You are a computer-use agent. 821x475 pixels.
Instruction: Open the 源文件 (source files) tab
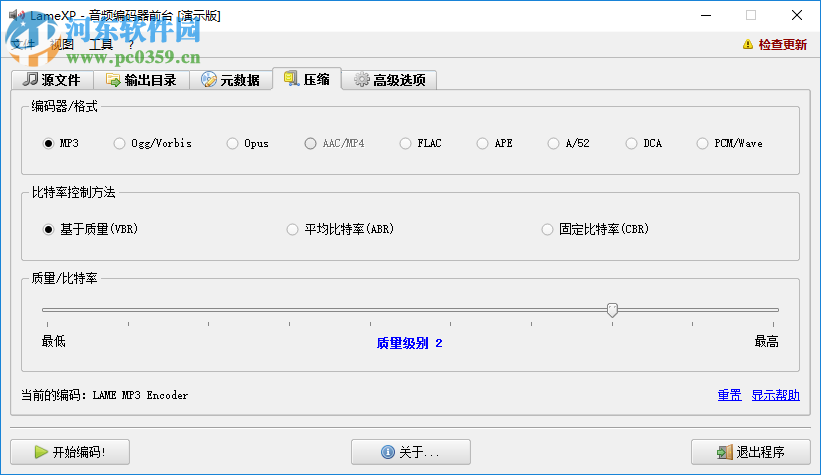tap(52, 80)
